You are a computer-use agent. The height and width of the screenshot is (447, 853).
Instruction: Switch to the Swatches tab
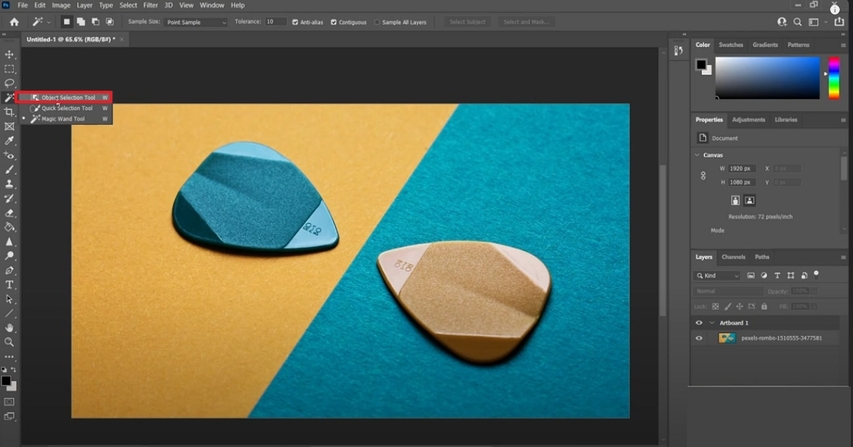point(731,45)
